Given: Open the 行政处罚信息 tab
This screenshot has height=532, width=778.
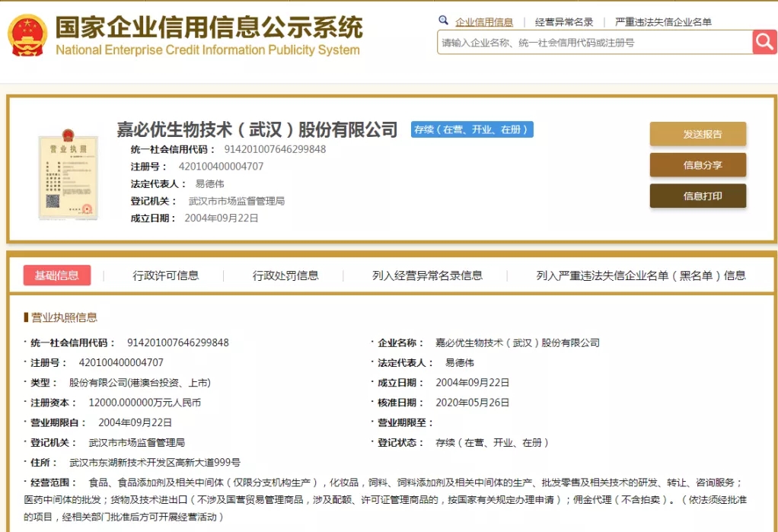Looking at the screenshot, I should click(285, 276).
